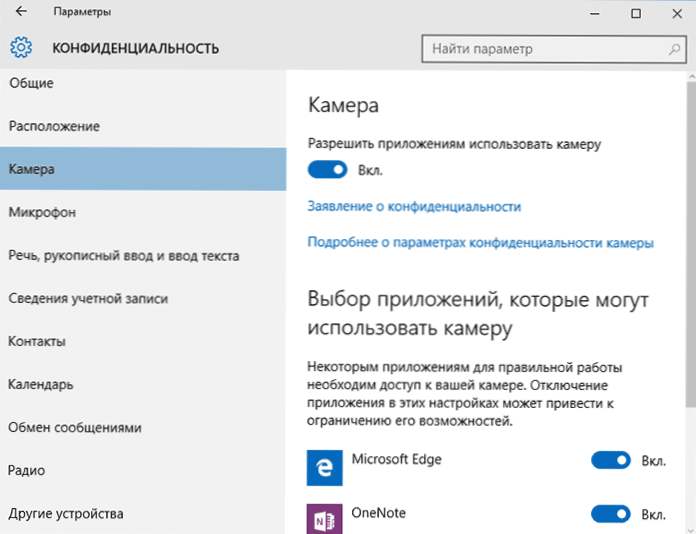Open settings home via gear icon
This screenshot has width=696, height=534.
click(x=21, y=47)
